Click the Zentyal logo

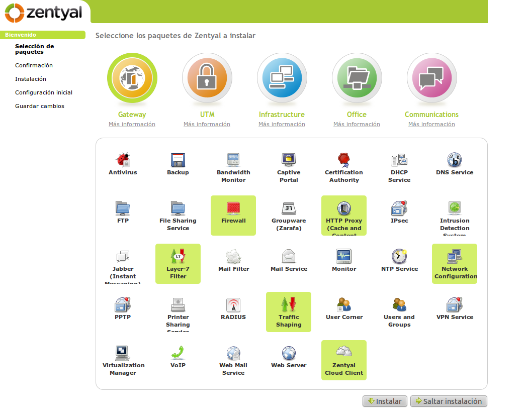[x=43, y=13]
